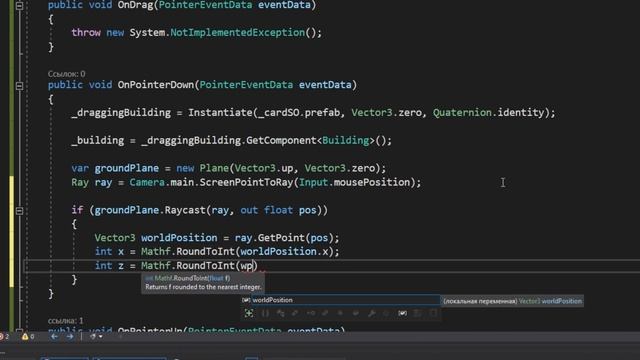The height and width of the screenshot is (360, 640).
Task: Click the expand filter icon in IntelliSense bar
Action: point(249,313)
